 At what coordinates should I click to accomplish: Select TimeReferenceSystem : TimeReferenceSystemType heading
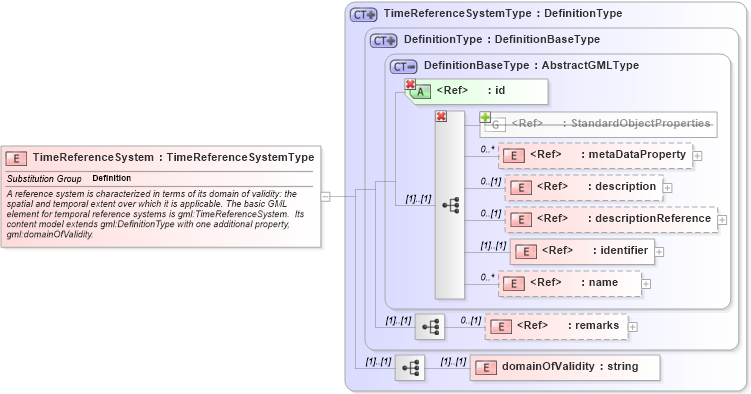(x=173, y=158)
